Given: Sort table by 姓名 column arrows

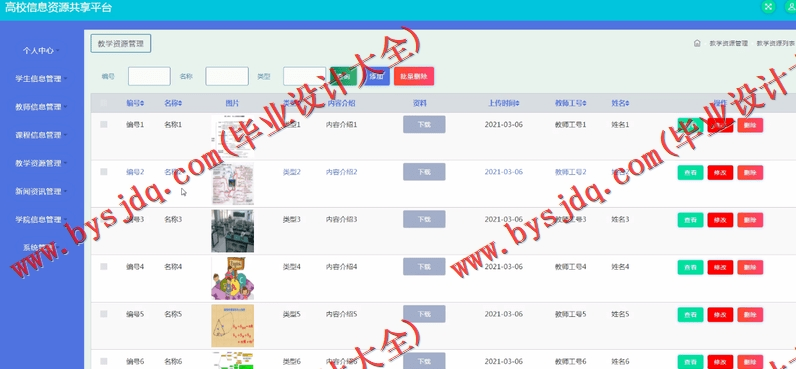Looking at the screenshot, I should 627,104.
